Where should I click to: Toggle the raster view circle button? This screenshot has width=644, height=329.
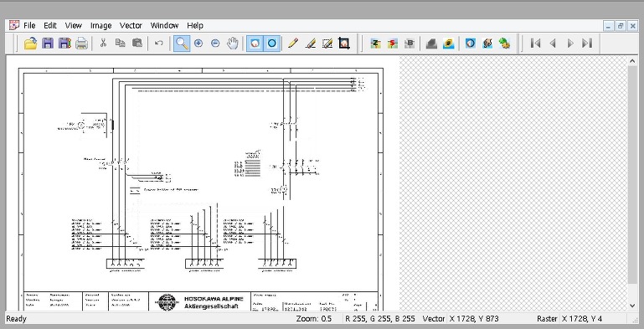(255, 44)
